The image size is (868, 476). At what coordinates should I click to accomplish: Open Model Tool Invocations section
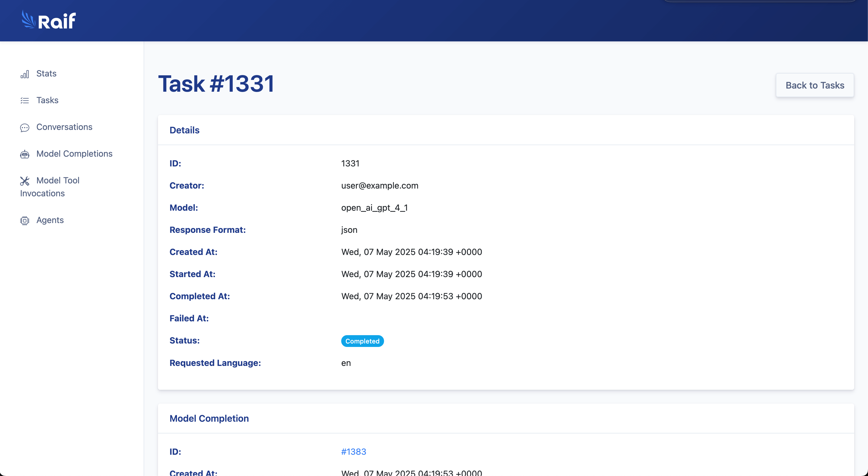[x=49, y=187]
